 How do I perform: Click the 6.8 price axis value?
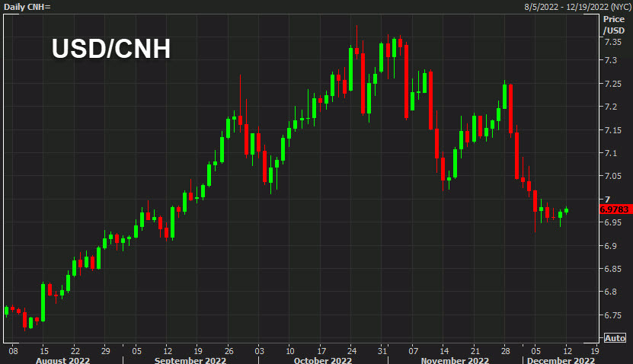click(611, 292)
